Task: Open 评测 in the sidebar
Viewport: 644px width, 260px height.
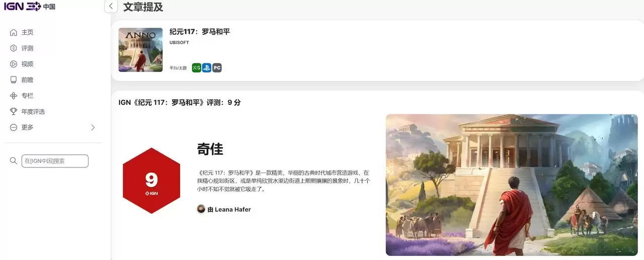Action: point(27,48)
